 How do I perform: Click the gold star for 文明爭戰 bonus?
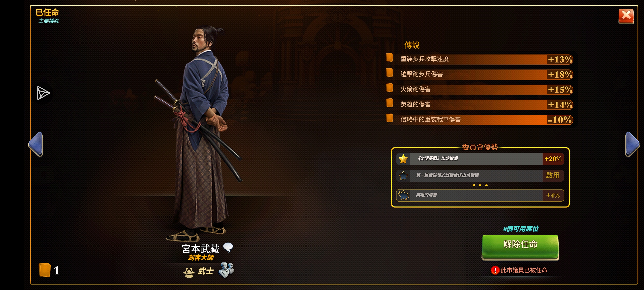[x=403, y=159]
